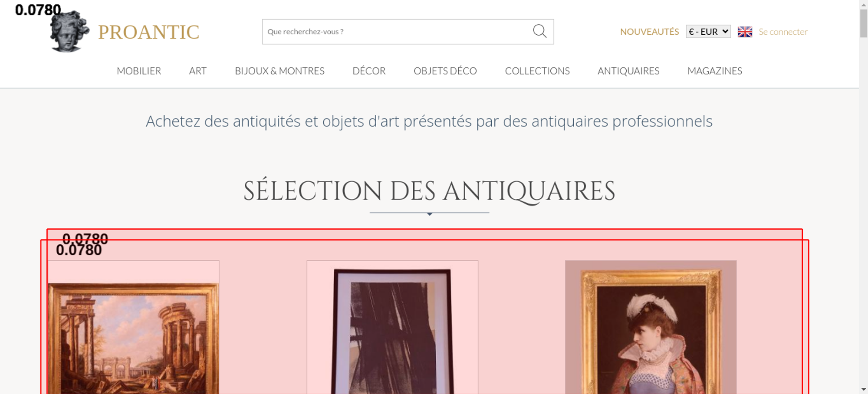
Task: Click the Nouveautés link
Action: 649,32
